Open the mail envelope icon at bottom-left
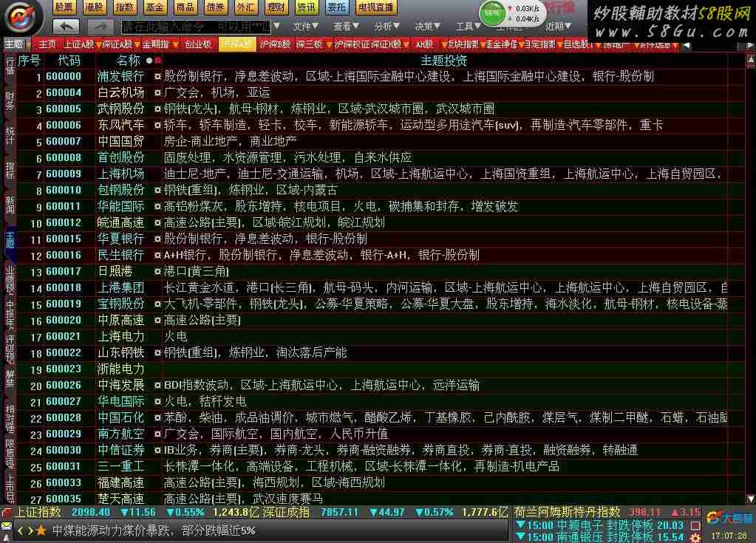Image resolution: width=756 pixels, height=543 pixels. click(6, 526)
